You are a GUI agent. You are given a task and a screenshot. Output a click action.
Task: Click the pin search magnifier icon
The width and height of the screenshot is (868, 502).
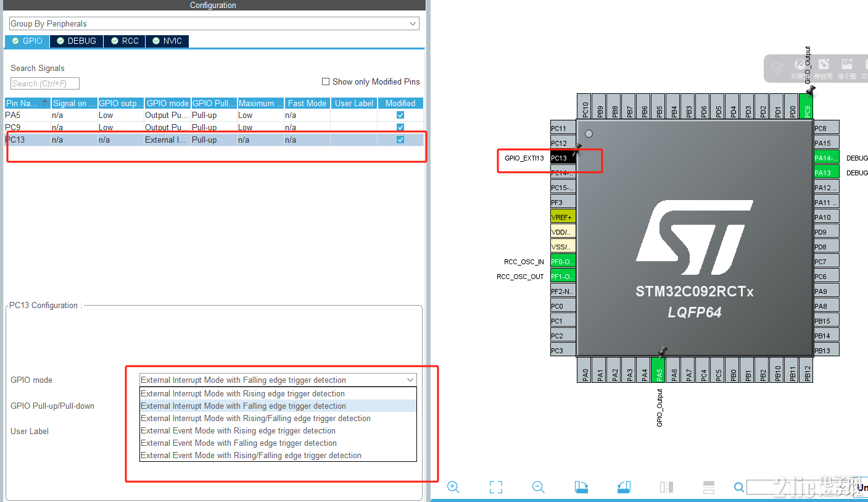pos(739,488)
